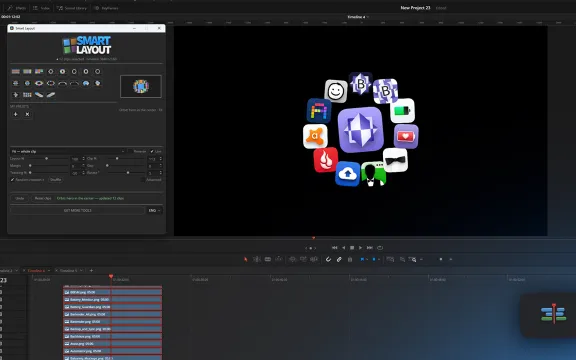
Task: Adjust the Canvas % stepper arrows
Action: (83, 158)
